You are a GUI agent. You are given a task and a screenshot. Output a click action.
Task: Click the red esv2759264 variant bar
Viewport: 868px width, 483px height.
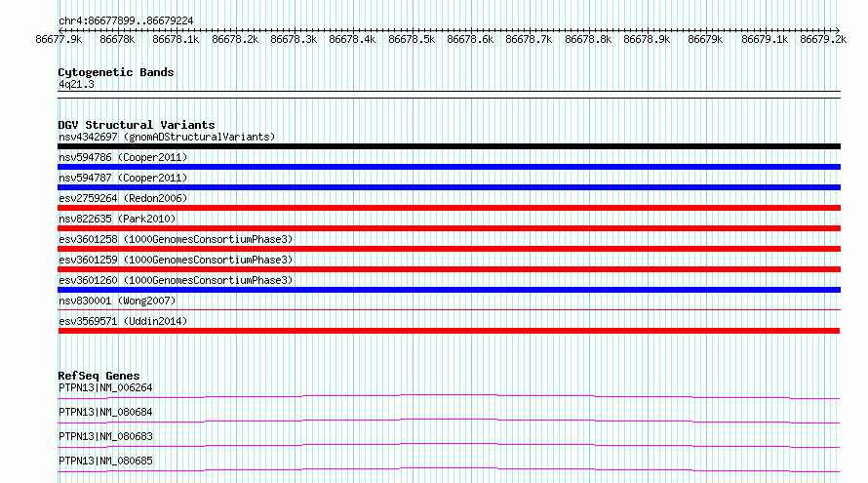(449, 208)
